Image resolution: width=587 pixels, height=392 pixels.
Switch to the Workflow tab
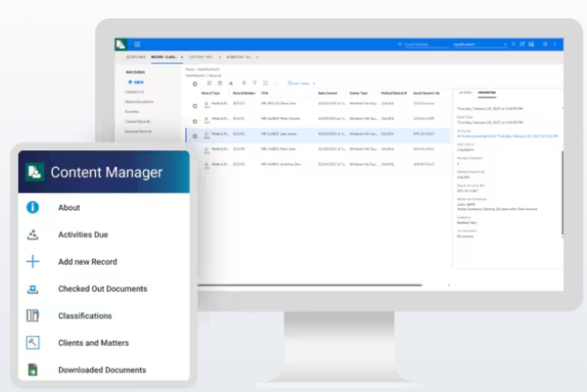(239, 57)
